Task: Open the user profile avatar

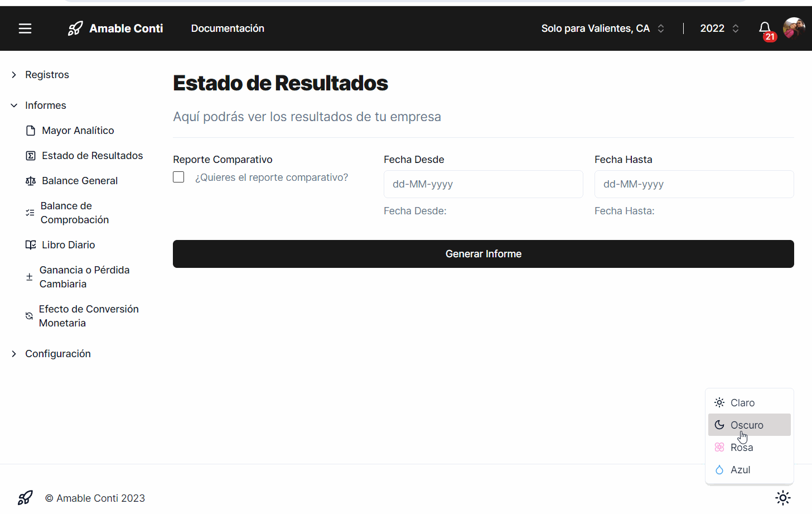Action: [793, 28]
